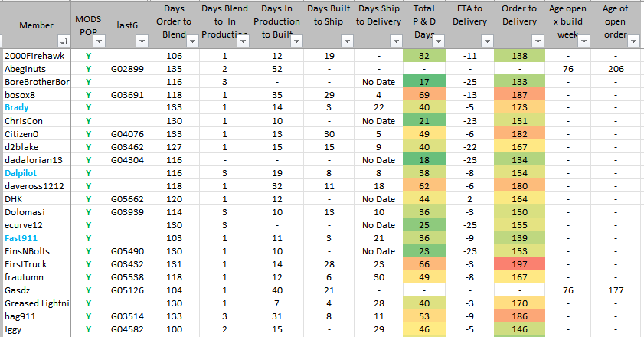Screen dimensions: 644x337
Task: Click the Fast911 member name
Action: [20, 238]
